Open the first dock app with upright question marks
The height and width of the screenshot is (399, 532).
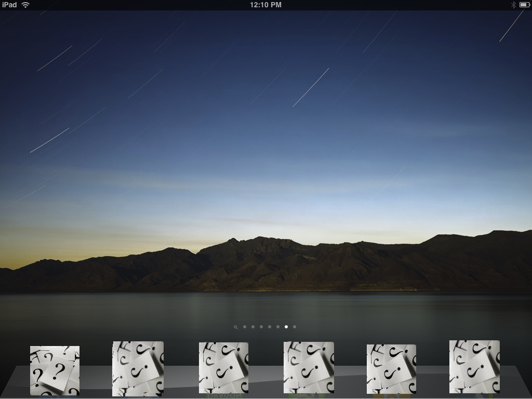tap(55, 370)
